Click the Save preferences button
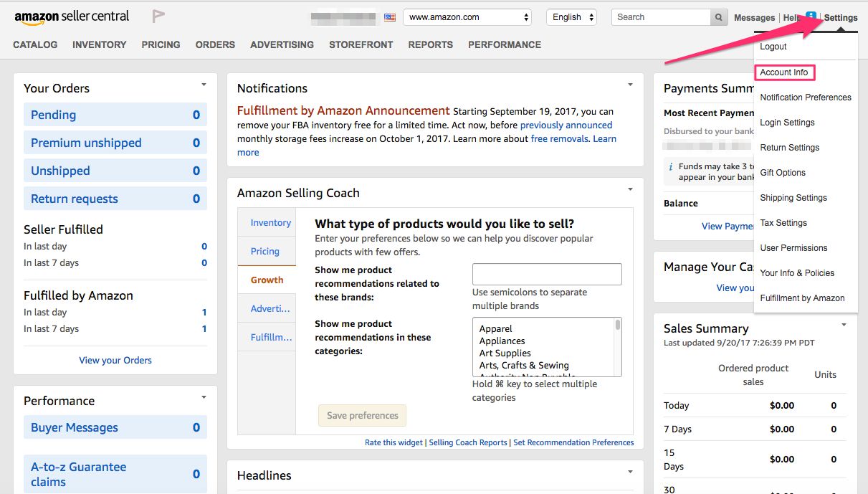The image size is (868, 494). coord(362,415)
